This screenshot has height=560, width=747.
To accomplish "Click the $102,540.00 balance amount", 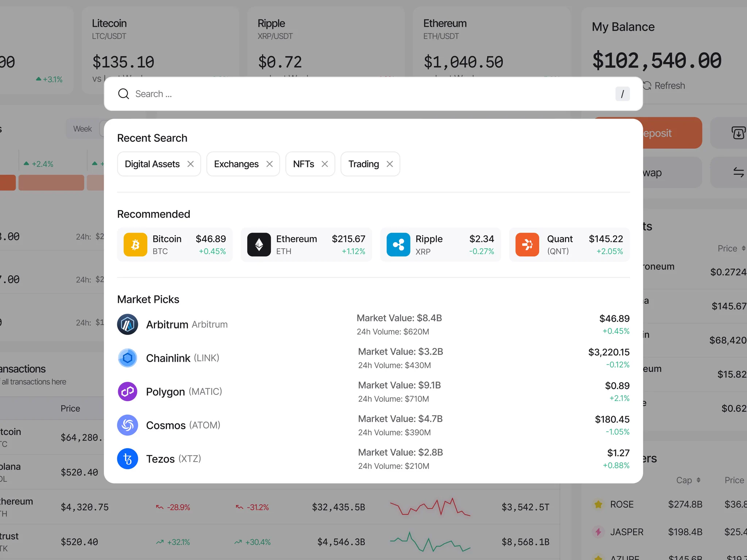I will tap(657, 61).
